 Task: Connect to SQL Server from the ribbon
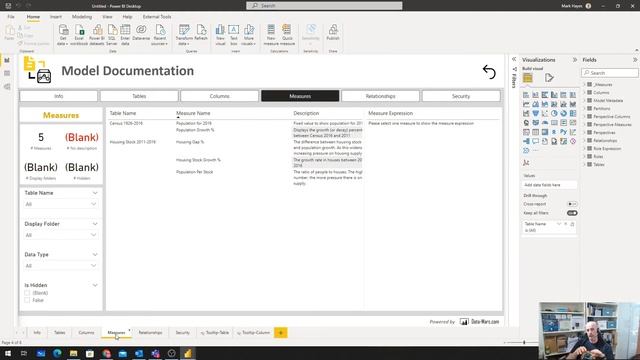click(x=111, y=35)
